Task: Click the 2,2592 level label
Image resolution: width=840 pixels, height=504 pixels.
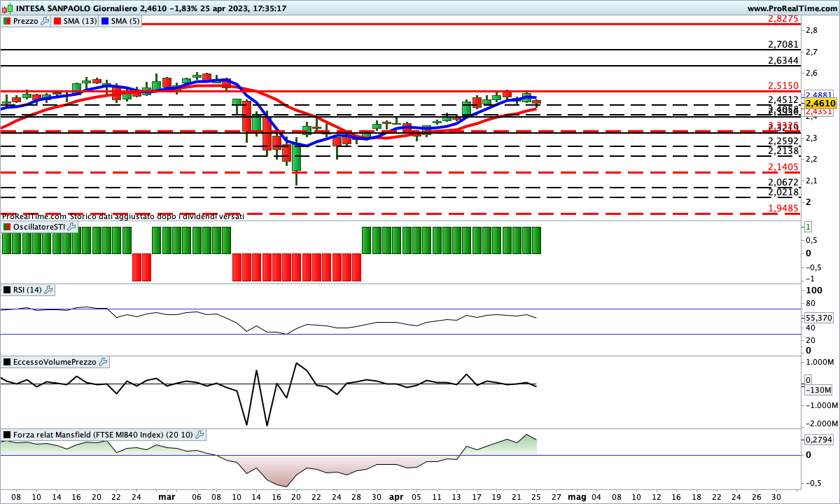Action: click(783, 141)
